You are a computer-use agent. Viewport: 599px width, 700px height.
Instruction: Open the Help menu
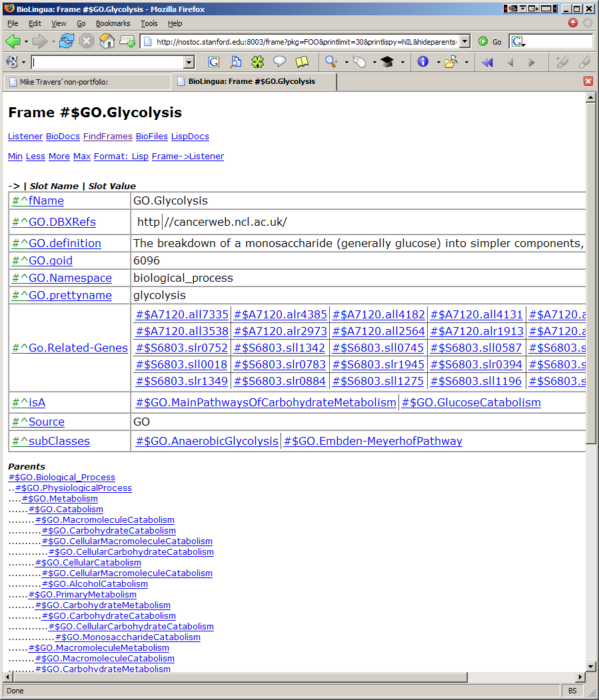click(175, 23)
